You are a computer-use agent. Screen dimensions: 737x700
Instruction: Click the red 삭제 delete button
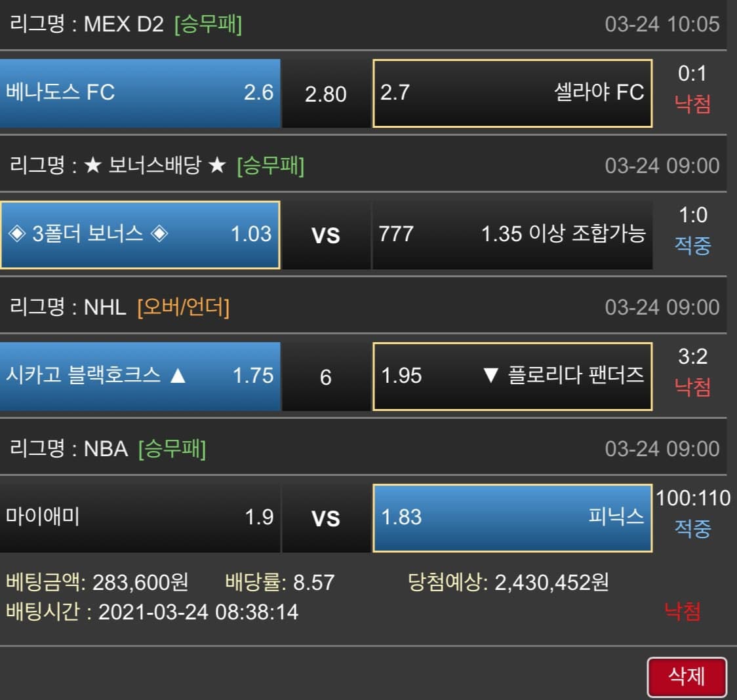click(687, 676)
